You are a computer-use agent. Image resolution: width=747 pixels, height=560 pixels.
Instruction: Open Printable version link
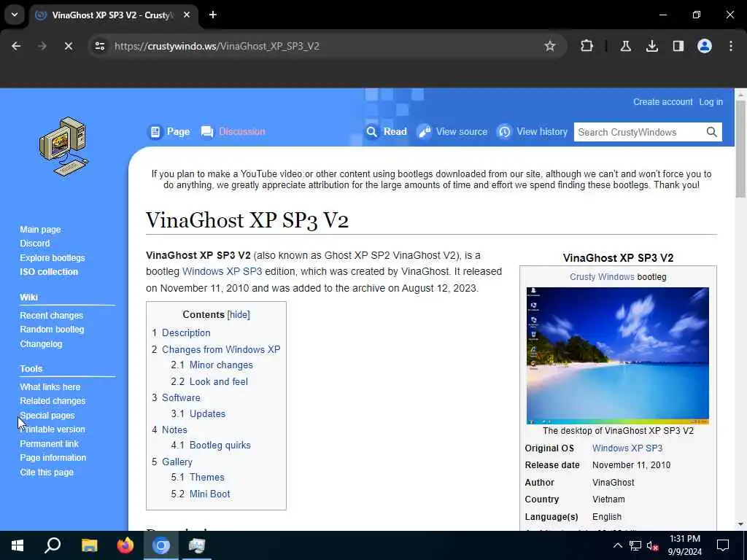(x=53, y=429)
